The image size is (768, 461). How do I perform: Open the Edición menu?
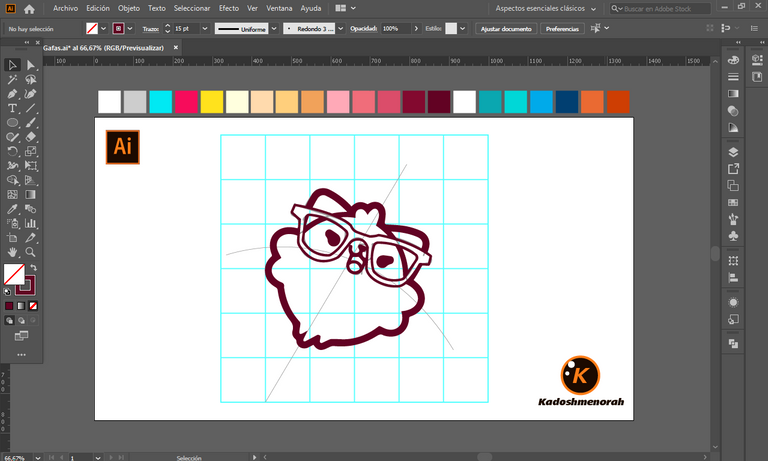(x=98, y=8)
